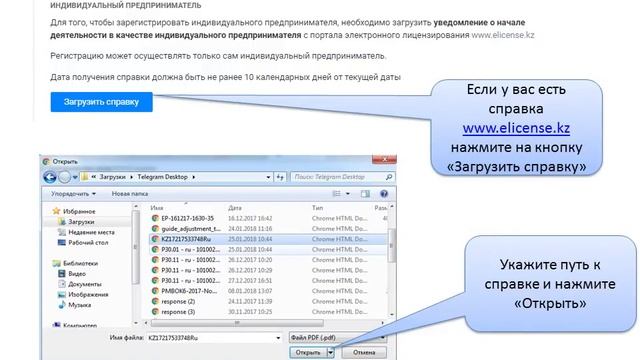Click the Отмена button
This screenshot has width=640, height=360.
click(364, 352)
